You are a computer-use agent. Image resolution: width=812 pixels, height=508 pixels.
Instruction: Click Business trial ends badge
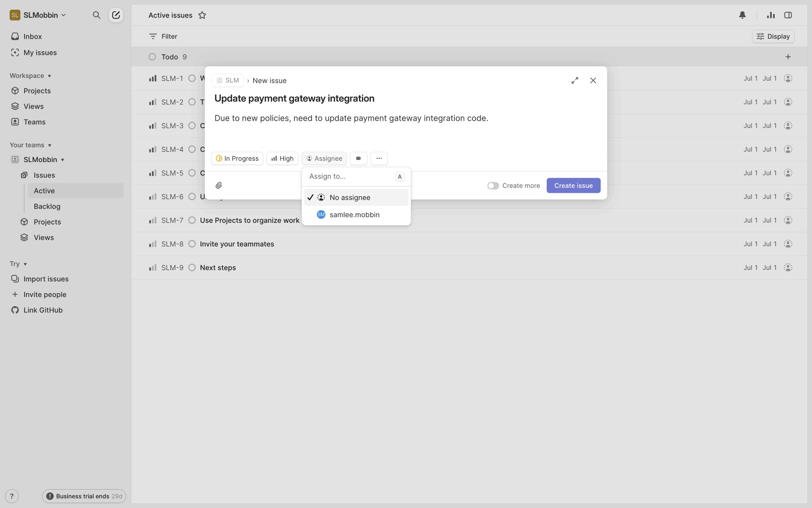point(84,496)
